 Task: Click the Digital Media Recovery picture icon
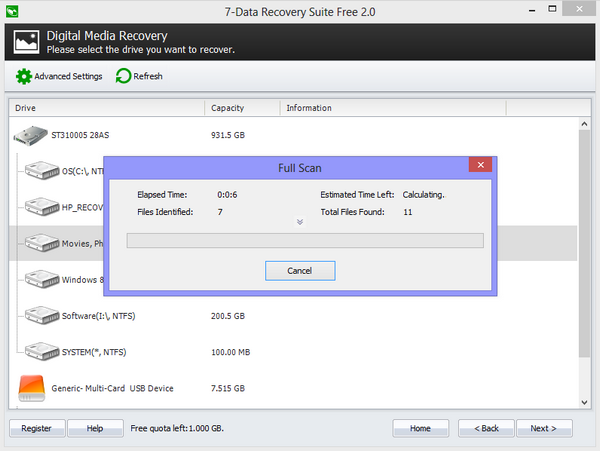tap(26, 42)
